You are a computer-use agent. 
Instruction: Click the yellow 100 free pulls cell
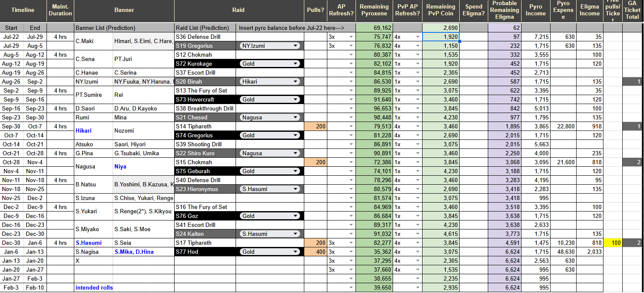click(612, 243)
